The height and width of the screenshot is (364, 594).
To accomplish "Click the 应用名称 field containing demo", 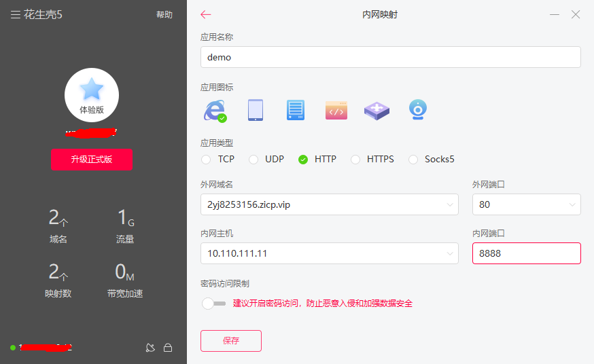I will [391, 57].
